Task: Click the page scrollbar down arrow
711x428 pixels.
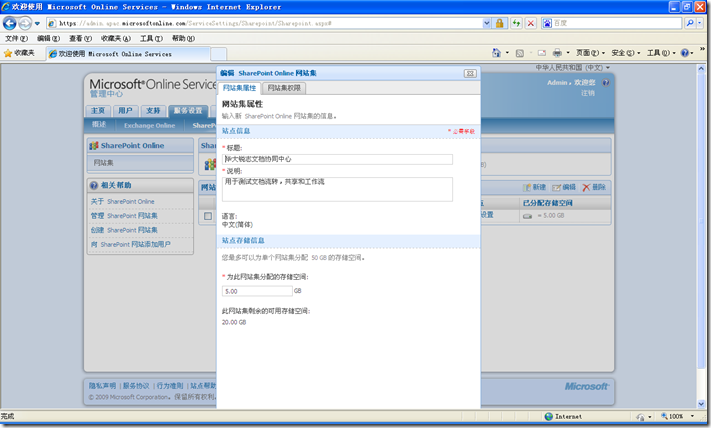Action: [x=701, y=404]
